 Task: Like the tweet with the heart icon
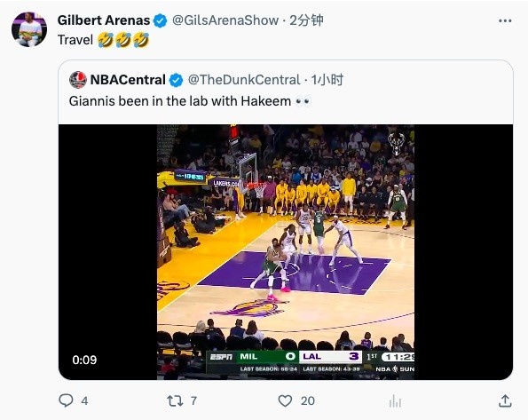pyautogui.click(x=285, y=400)
